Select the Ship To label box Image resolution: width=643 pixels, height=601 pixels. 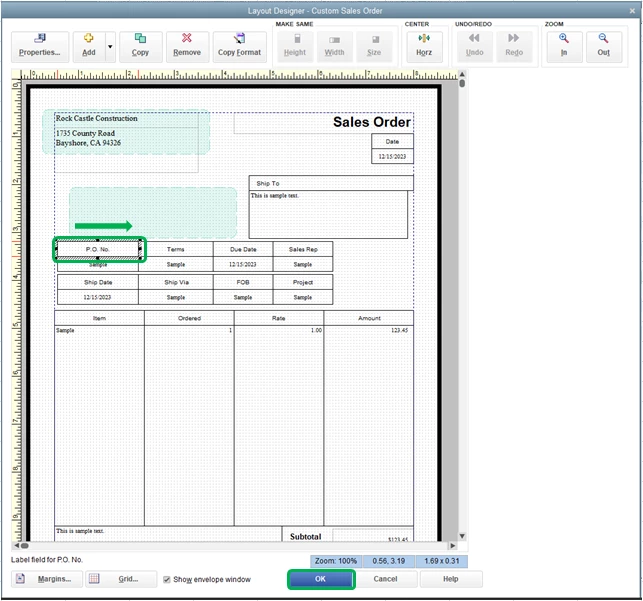331,183
